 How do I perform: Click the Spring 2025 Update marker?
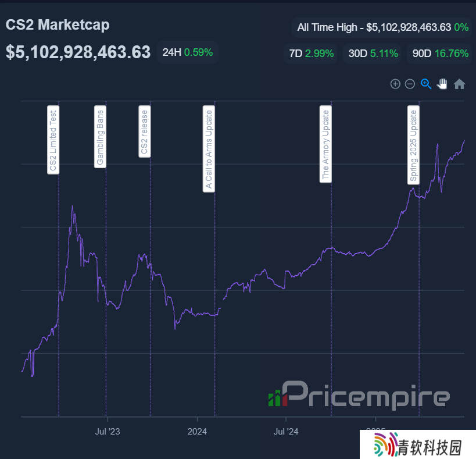413,145
